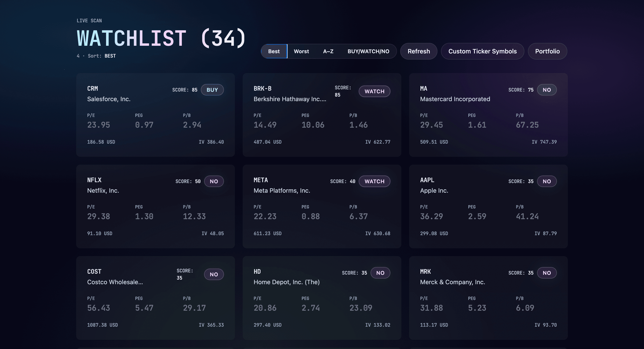Sort by BUY/WATCH/NO rating
The image size is (644, 349).
point(368,51)
